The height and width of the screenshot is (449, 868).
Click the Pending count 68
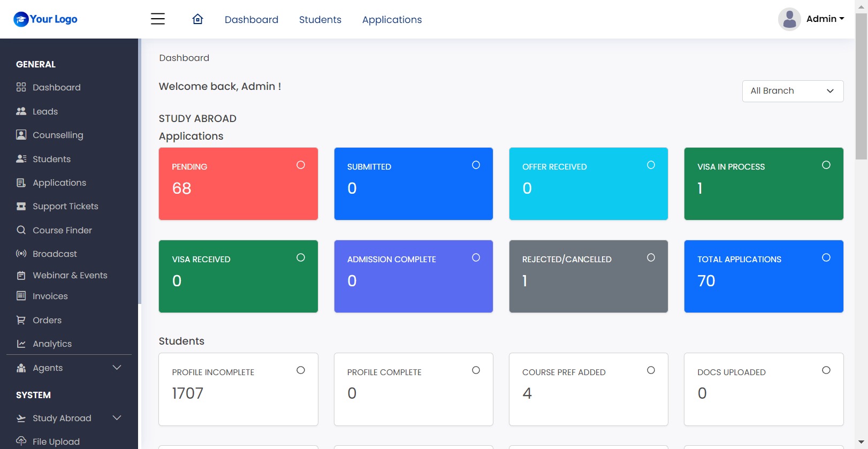coord(181,188)
